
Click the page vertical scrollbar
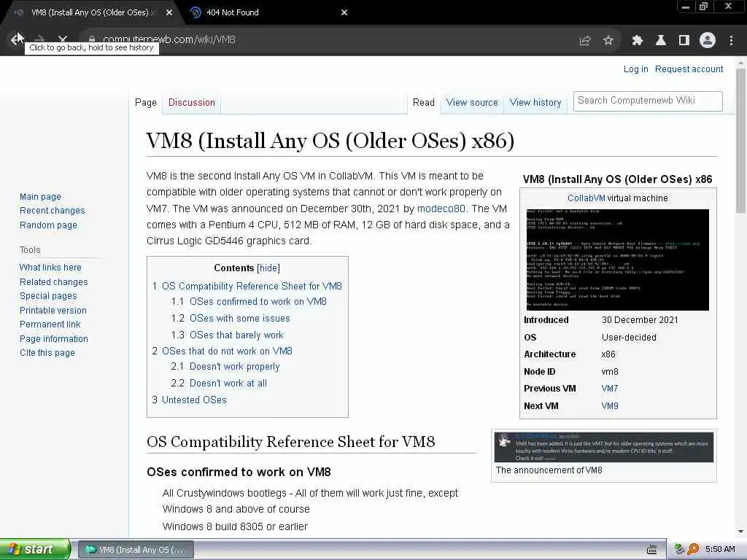(x=741, y=141)
